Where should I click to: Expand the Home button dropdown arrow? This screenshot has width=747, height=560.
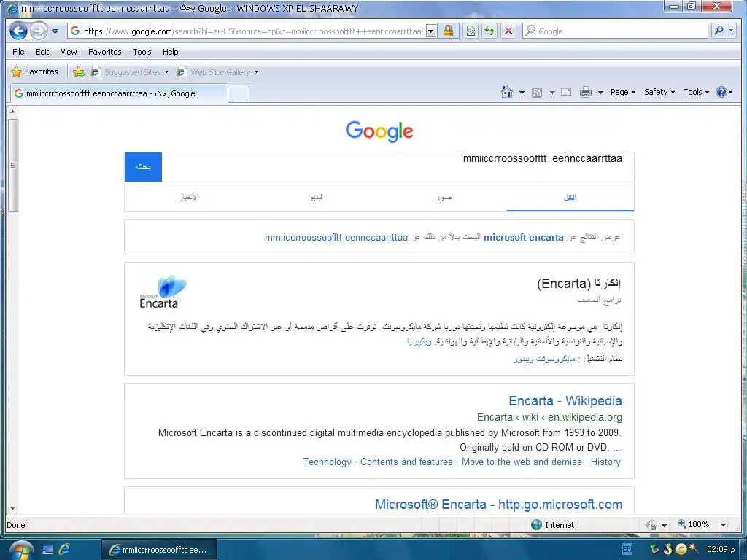coord(522,93)
